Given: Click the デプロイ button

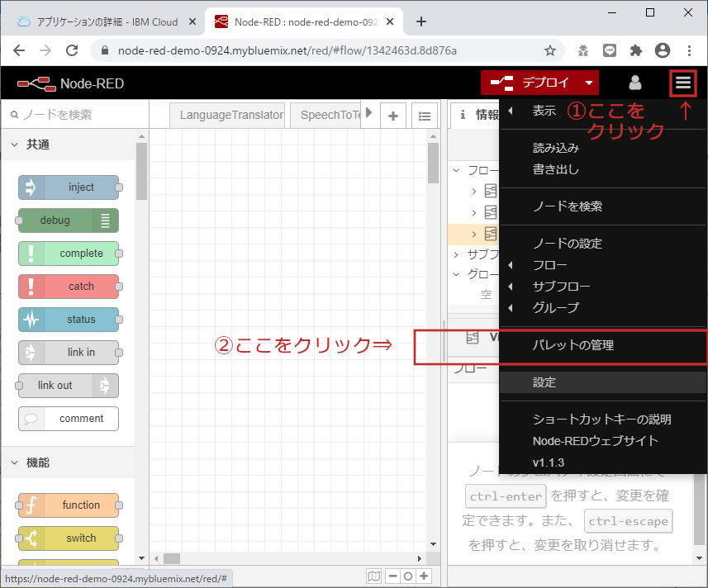Looking at the screenshot, I should (x=541, y=83).
